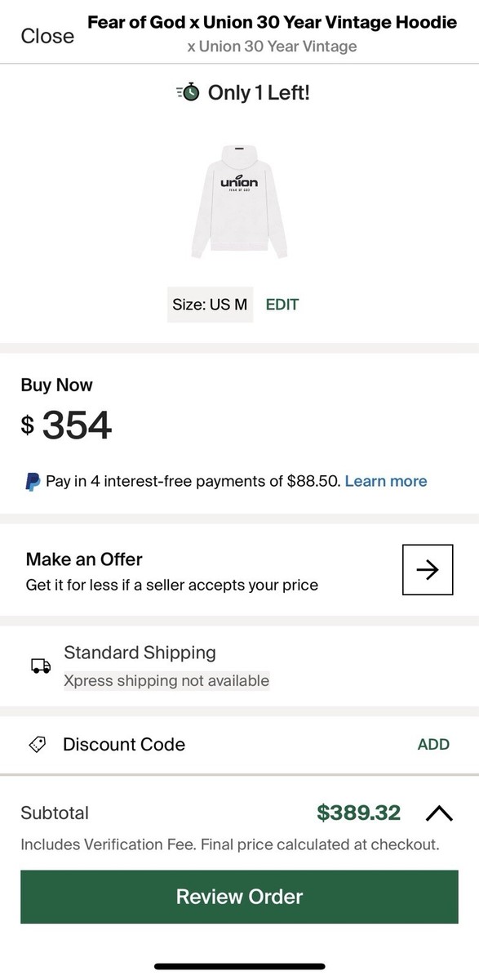
Task: Tap the discount tag icon
Action: pyautogui.click(x=38, y=745)
